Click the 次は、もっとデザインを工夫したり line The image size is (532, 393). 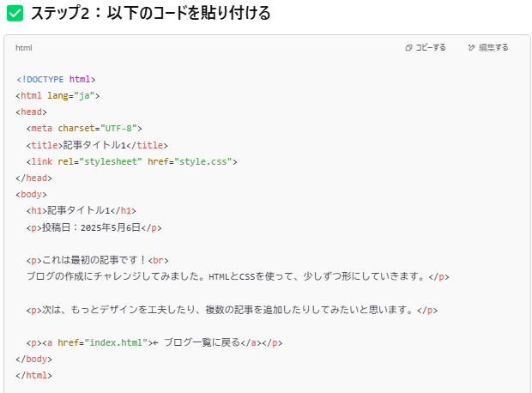point(232,310)
